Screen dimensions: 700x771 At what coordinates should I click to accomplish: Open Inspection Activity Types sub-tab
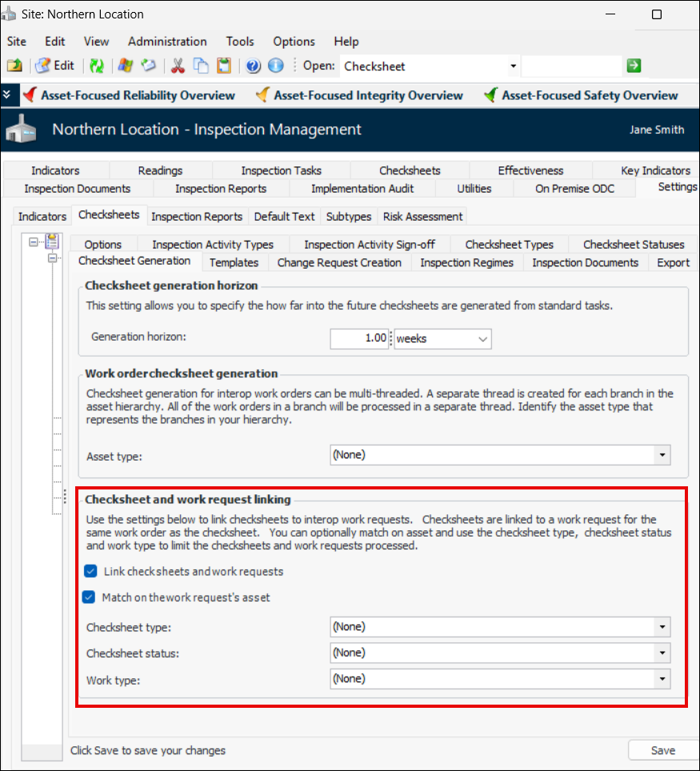point(213,245)
